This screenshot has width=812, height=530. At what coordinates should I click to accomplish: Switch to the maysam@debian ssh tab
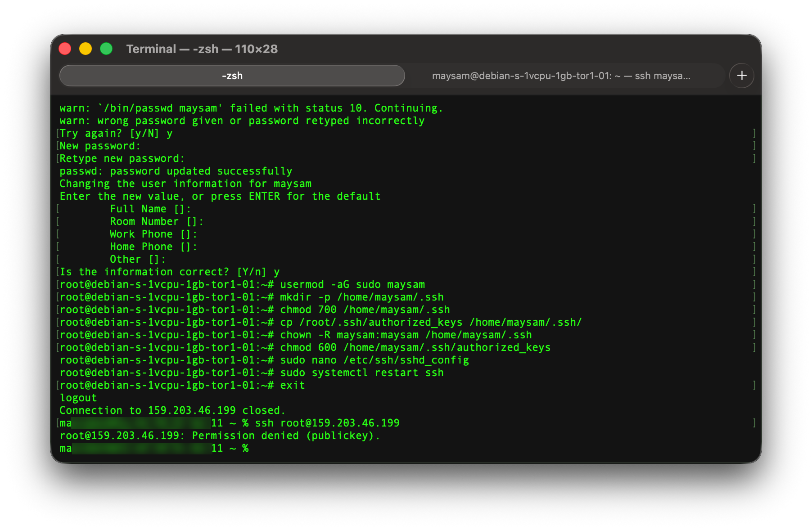click(561, 76)
